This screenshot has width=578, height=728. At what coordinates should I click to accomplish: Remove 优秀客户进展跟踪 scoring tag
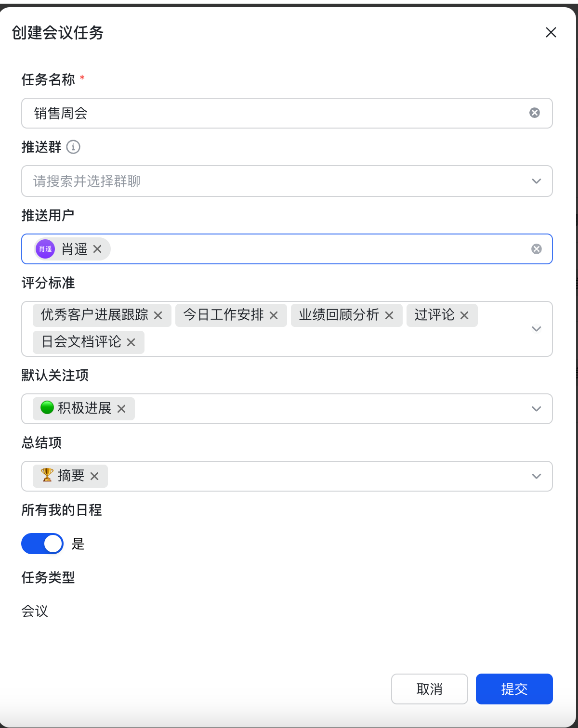(x=158, y=315)
